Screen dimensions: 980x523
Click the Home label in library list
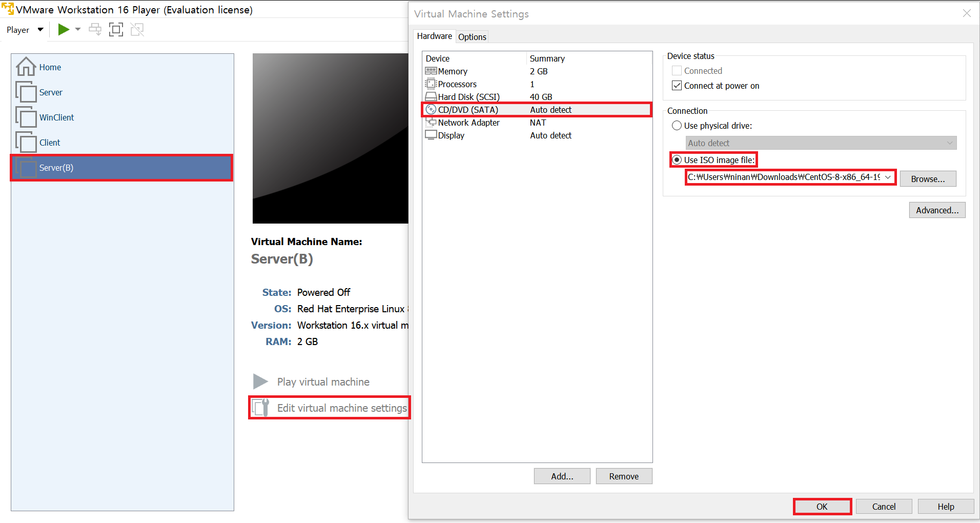[50, 67]
